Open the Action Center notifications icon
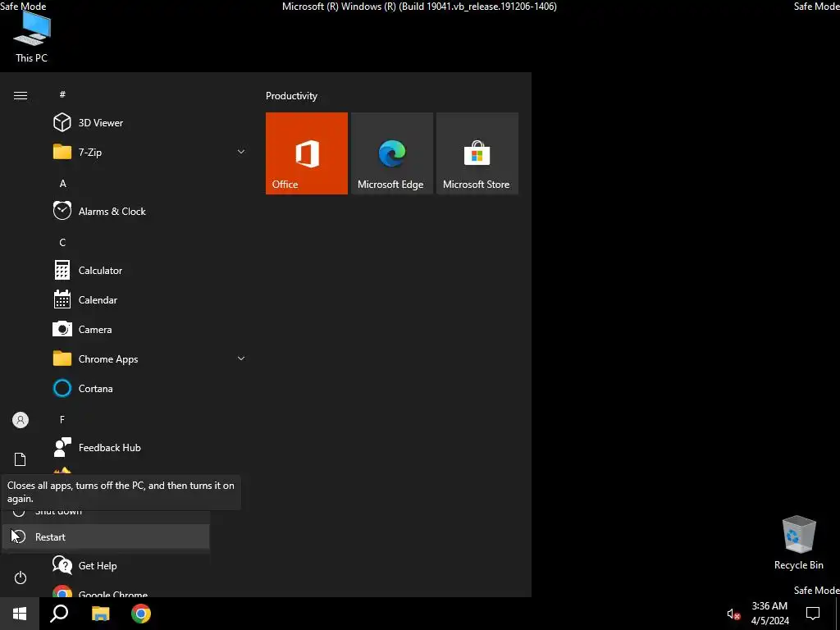Viewport: 840px width, 630px height. 813,614
